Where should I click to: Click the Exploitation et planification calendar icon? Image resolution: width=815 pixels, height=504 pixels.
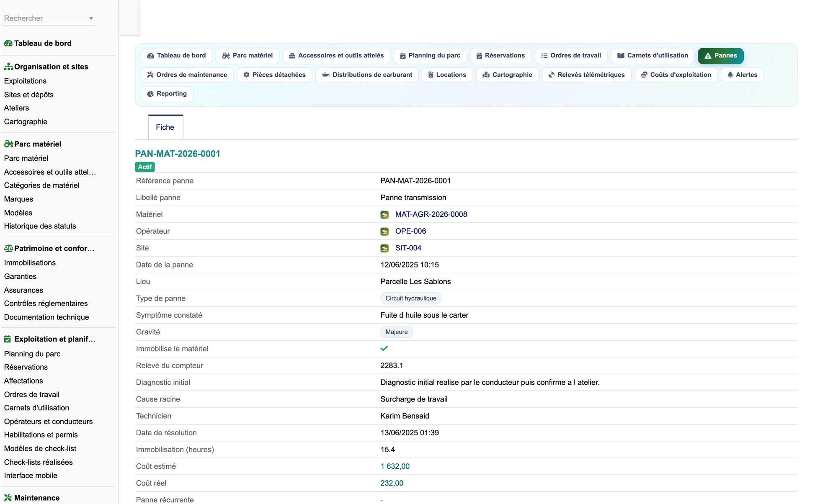click(x=8, y=339)
